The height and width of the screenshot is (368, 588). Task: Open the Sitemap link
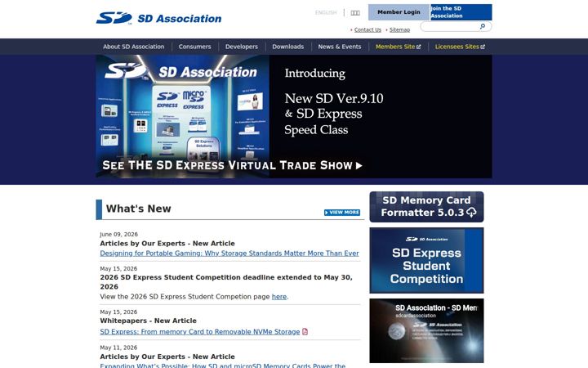click(399, 29)
